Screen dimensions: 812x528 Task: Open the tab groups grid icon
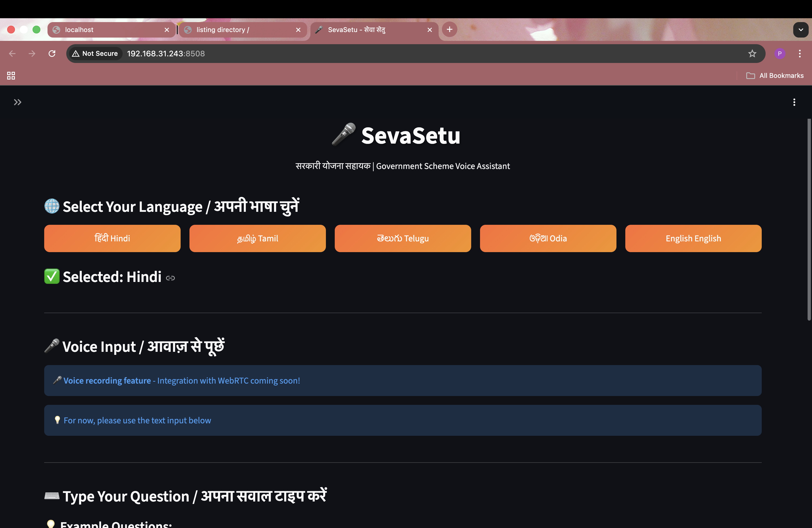(10, 75)
